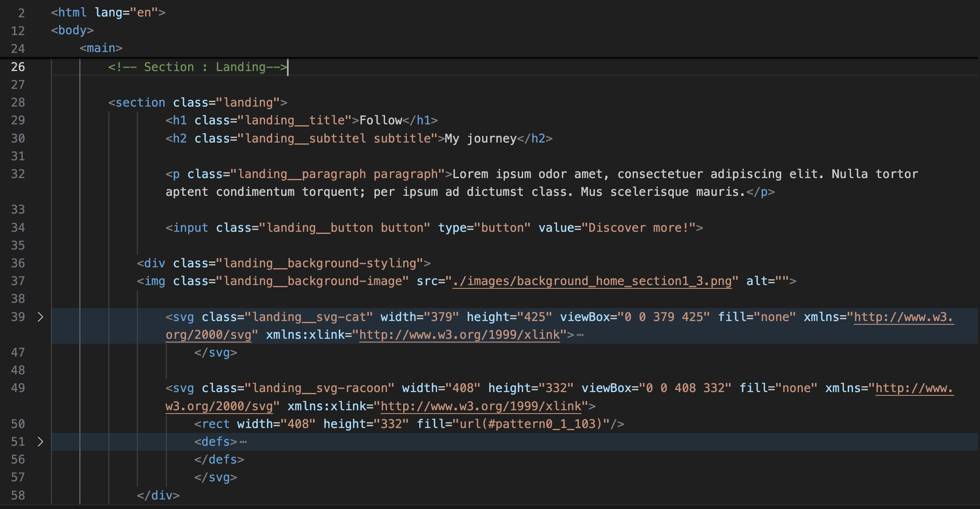Click the ellipsis after collapsed defs tag
The height and width of the screenshot is (509, 980).
point(243,442)
